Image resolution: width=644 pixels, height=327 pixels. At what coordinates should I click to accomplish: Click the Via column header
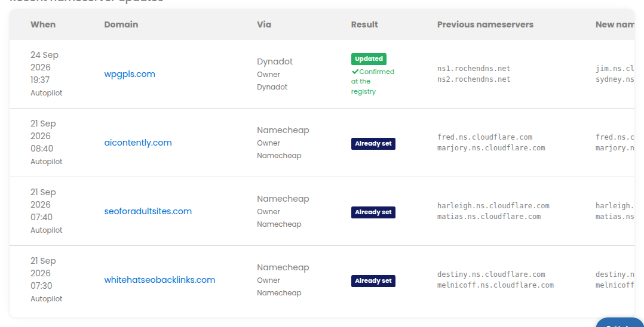pyautogui.click(x=264, y=24)
